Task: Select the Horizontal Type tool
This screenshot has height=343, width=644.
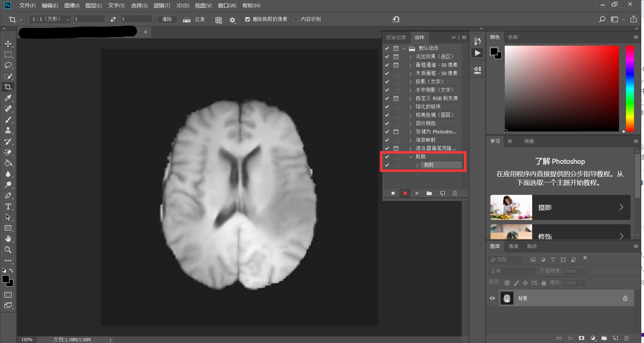Action: click(x=8, y=207)
